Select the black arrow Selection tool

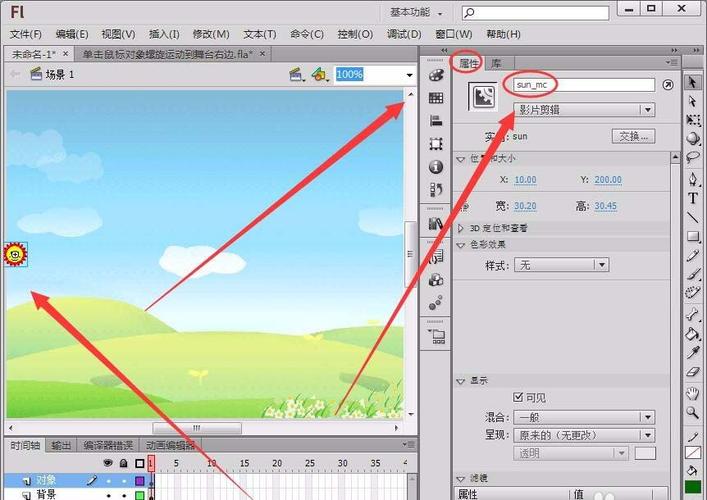point(693,82)
